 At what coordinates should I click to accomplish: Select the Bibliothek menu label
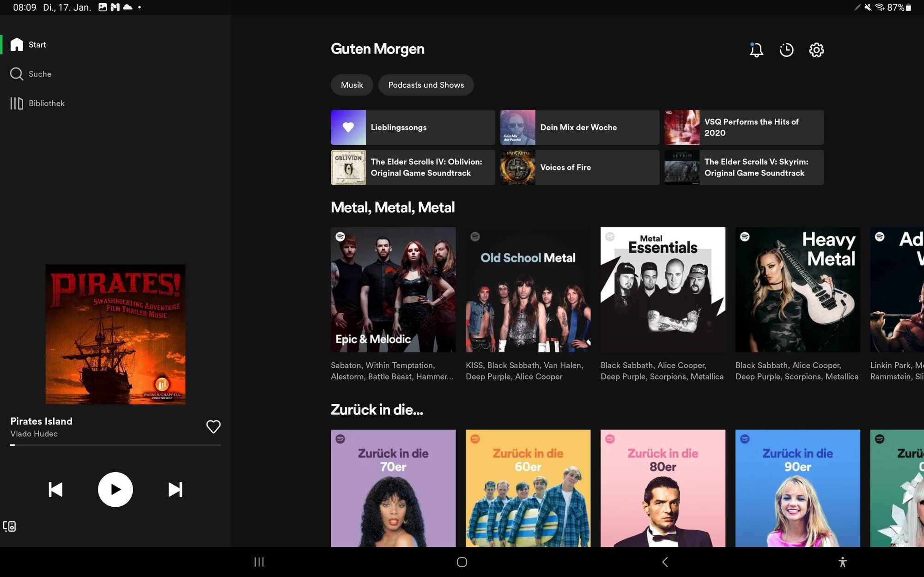[x=47, y=103]
